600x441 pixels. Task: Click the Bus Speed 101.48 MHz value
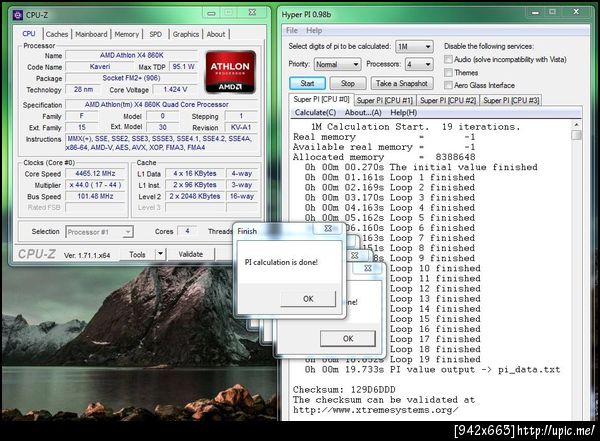pos(95,196)
